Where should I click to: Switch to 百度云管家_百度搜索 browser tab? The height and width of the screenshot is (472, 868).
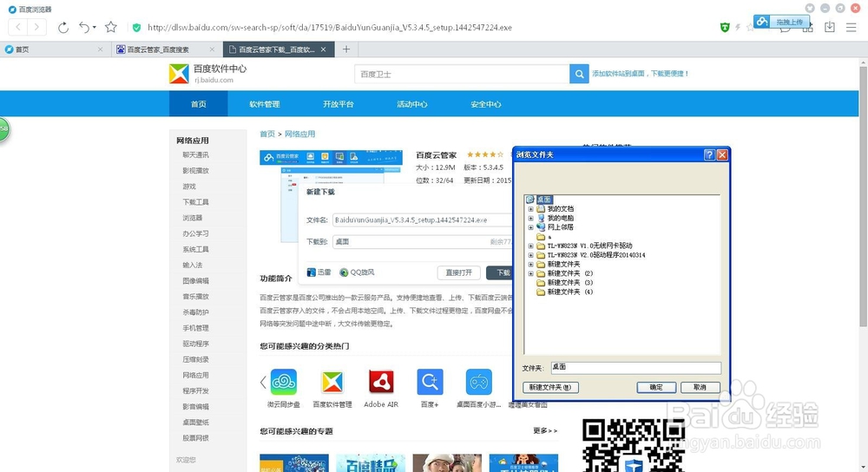166,49
